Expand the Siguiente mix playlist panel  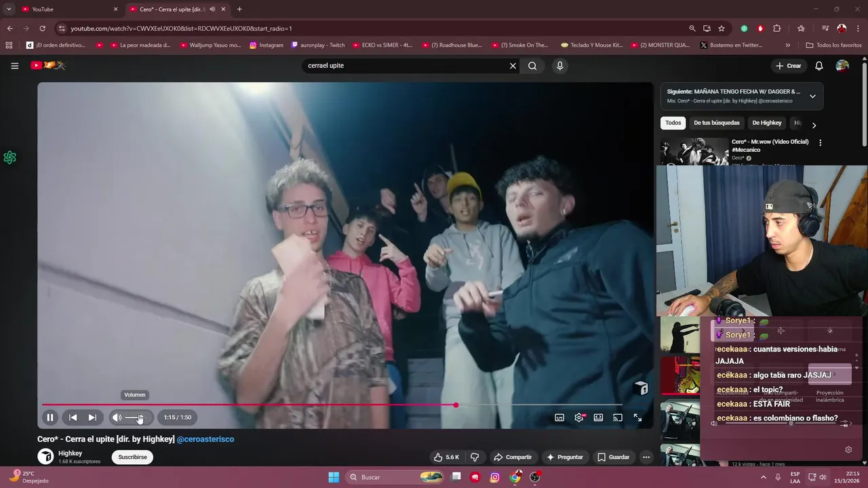812,96
